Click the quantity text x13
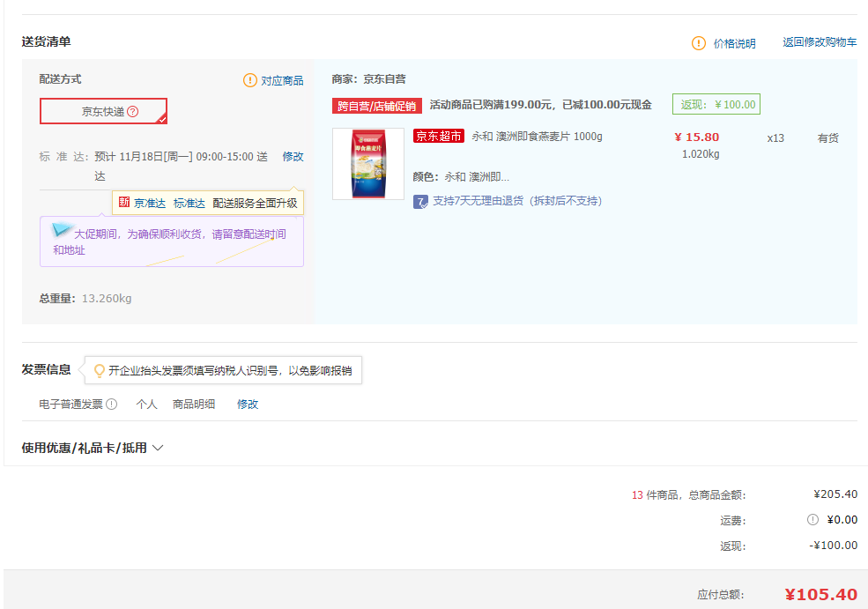Viewport: 868px width, 609px height. pos(775,137)
